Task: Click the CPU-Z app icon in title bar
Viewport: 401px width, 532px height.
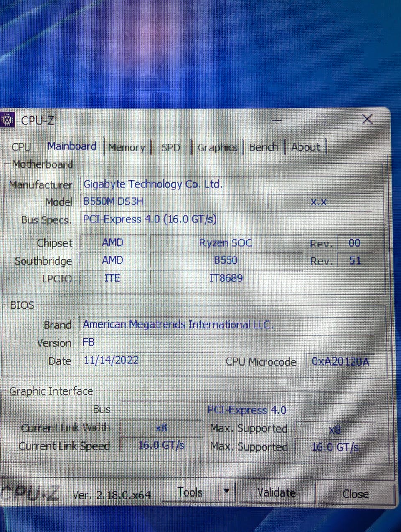Action: click(7, 120)
